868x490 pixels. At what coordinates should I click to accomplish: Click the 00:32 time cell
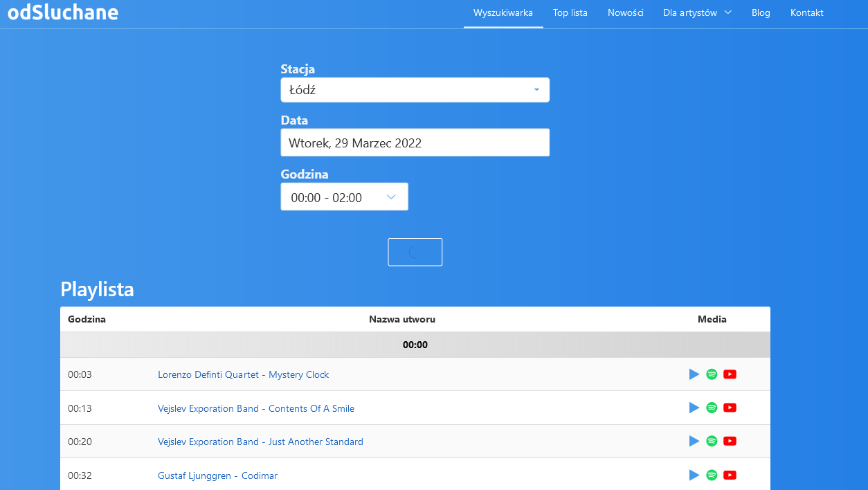tap(80, 475)
